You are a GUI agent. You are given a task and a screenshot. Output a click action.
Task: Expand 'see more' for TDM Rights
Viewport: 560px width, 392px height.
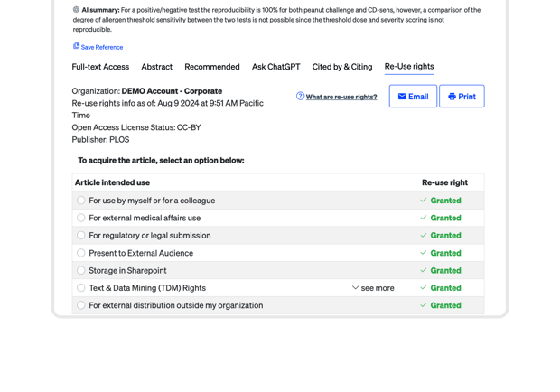[372, 288]
